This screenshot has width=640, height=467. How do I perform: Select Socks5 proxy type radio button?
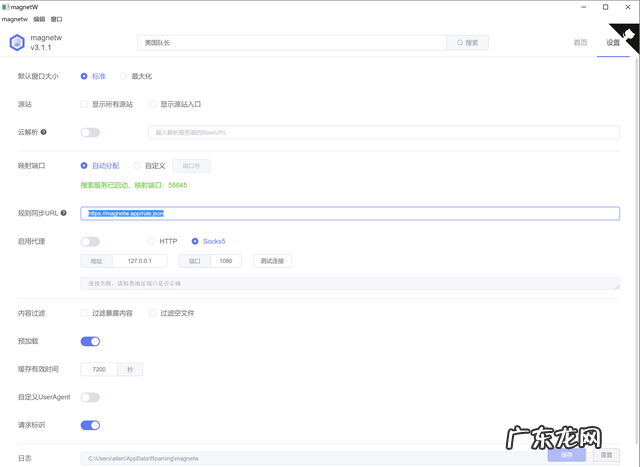pyautogui.click(x=195, y=241)
